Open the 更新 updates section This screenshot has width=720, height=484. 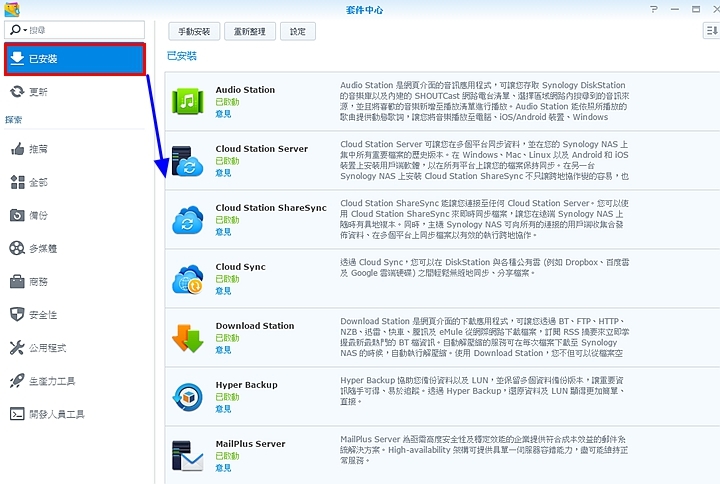75,92
